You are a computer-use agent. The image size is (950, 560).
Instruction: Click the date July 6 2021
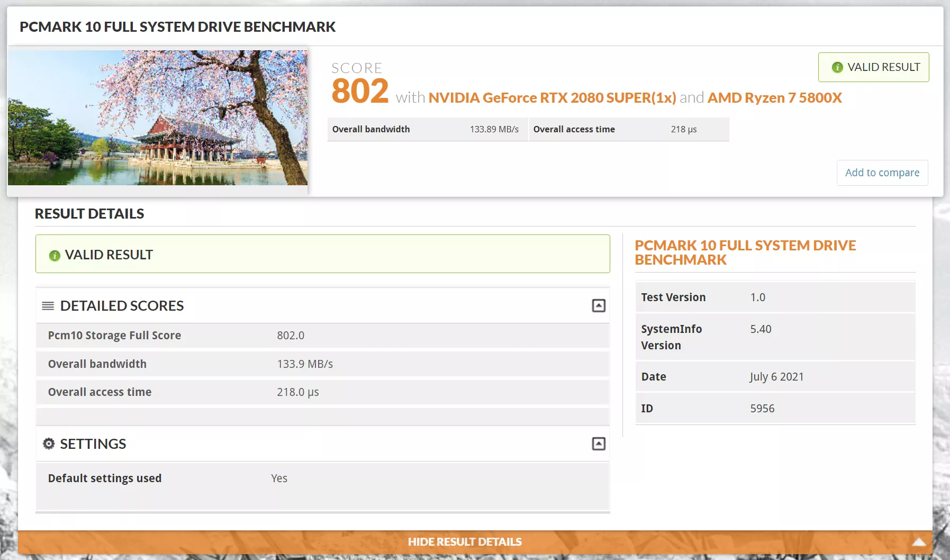pos(776,377)
